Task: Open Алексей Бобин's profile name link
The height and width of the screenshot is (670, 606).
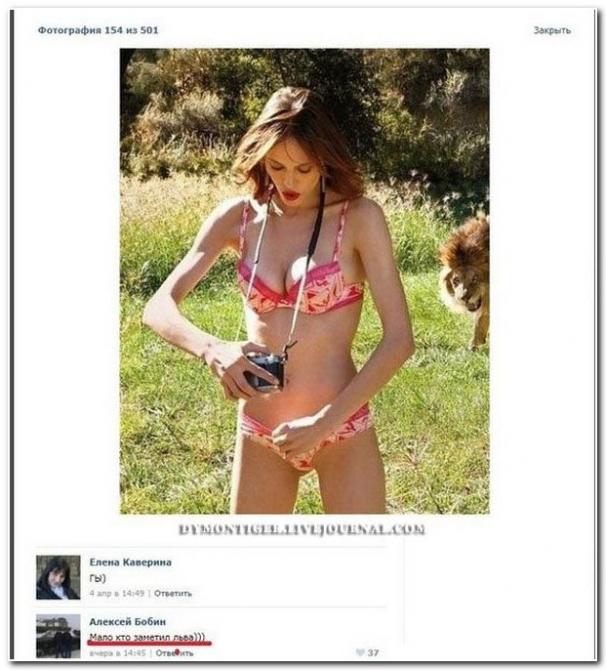Action: (x=127, y=622)
